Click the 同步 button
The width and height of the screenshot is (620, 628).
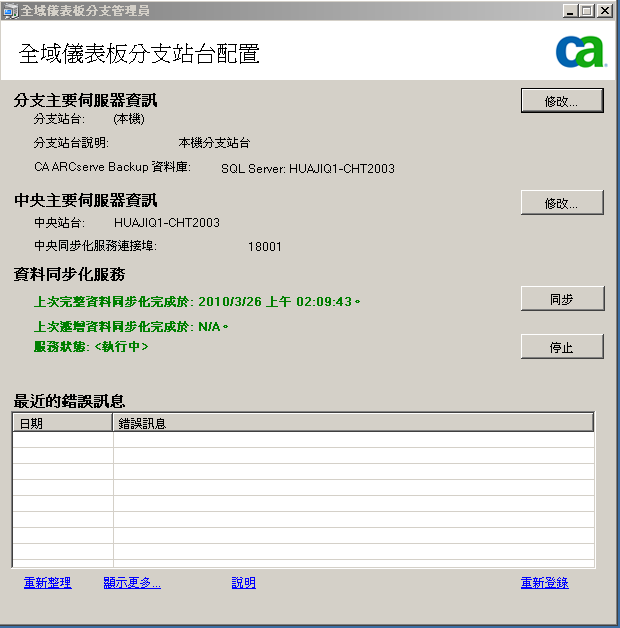(x=562, y=298)
